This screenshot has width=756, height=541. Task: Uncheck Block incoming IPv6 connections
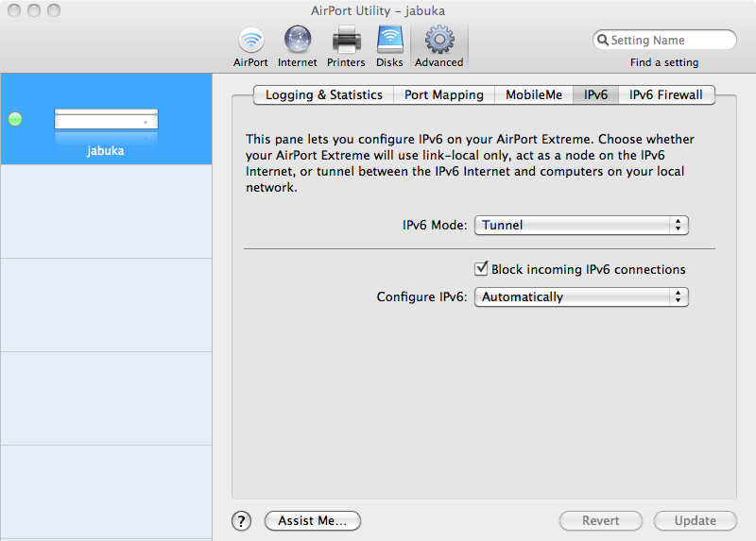tap(481, 268)
